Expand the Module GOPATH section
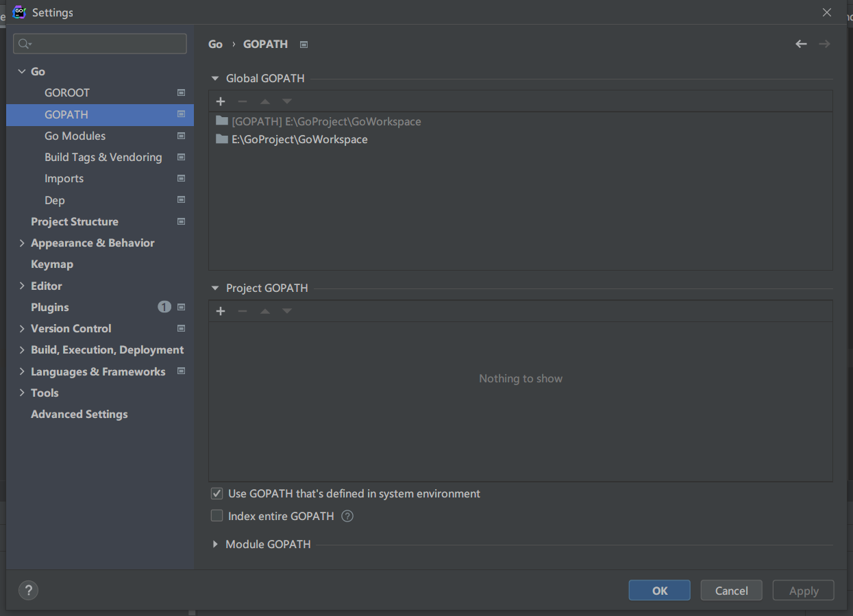853x616 pixels. (215, 544)
